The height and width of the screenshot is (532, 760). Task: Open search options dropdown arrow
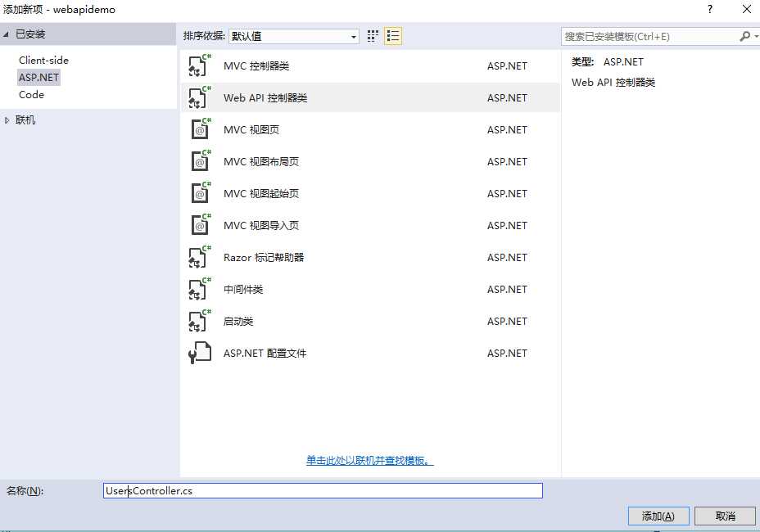click(x=756, y=36)
